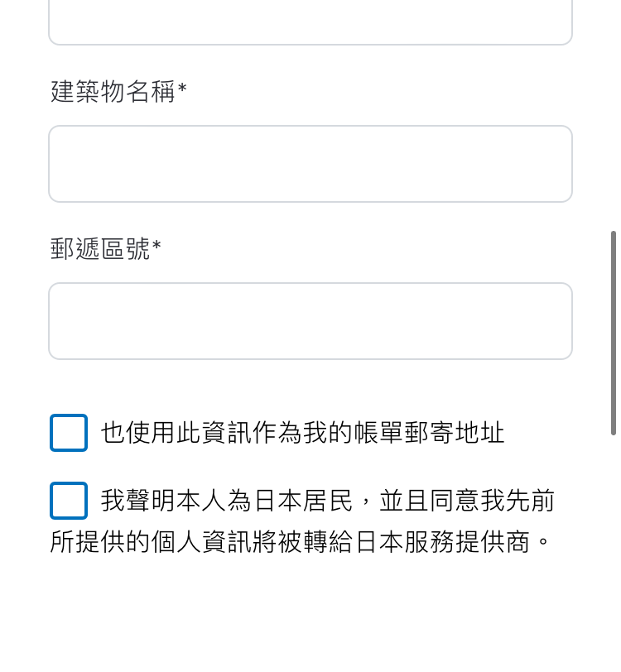The image size is (621, 672).
Task: Grab the vertical scrollbar thumb
Action: coord(614,333)
